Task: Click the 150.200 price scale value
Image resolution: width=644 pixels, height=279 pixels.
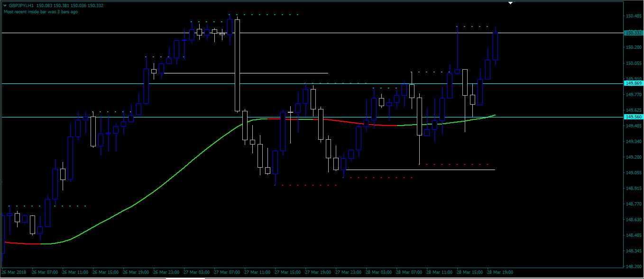Action: (634, 47)
